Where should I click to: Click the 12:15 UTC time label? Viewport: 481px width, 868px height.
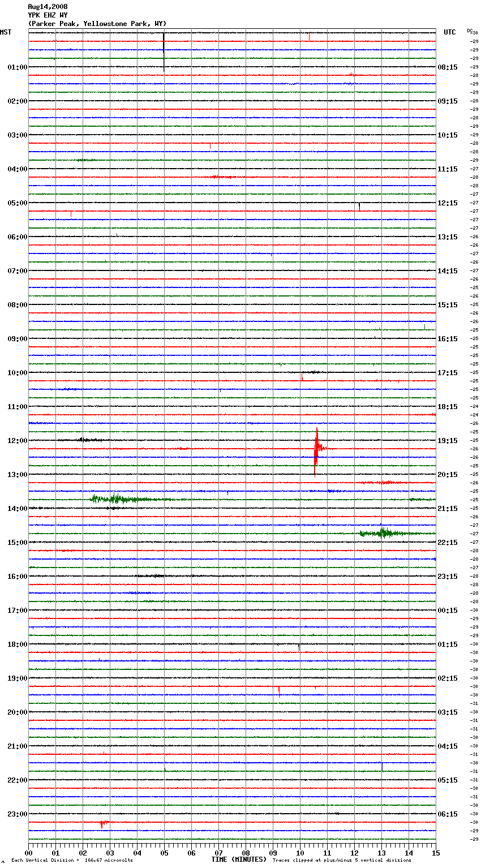click(448, 203)
